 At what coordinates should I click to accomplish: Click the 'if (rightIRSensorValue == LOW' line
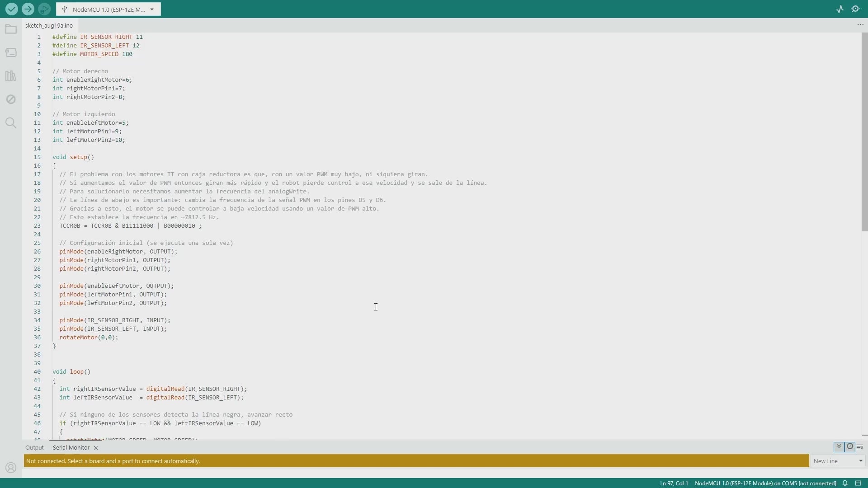coord(160,423)
